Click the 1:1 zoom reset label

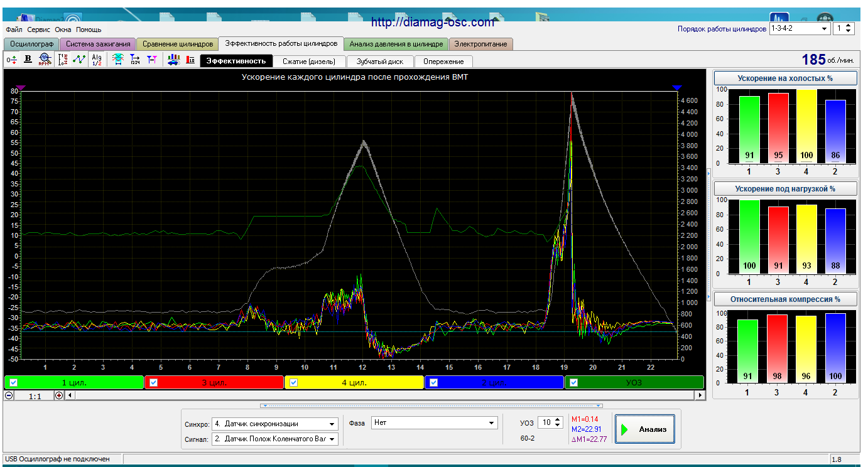coord(34,396)
